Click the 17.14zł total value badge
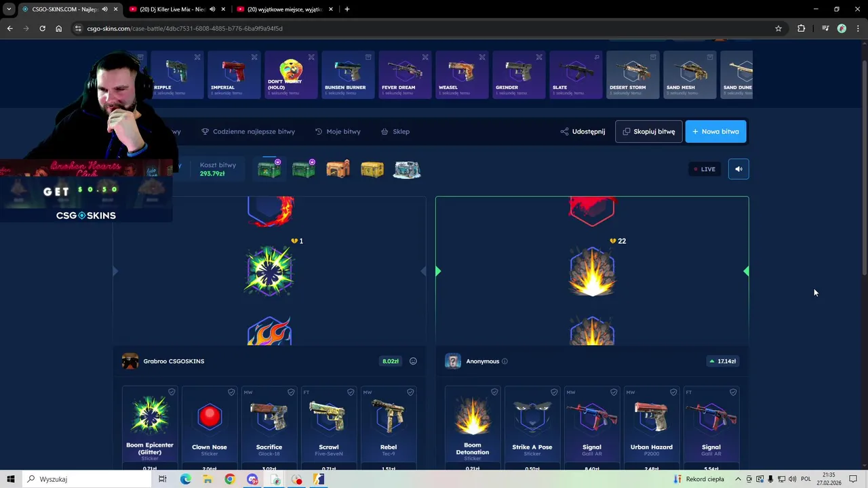The height and width of the screenshot is (488, 868). (x=722, y=361)
